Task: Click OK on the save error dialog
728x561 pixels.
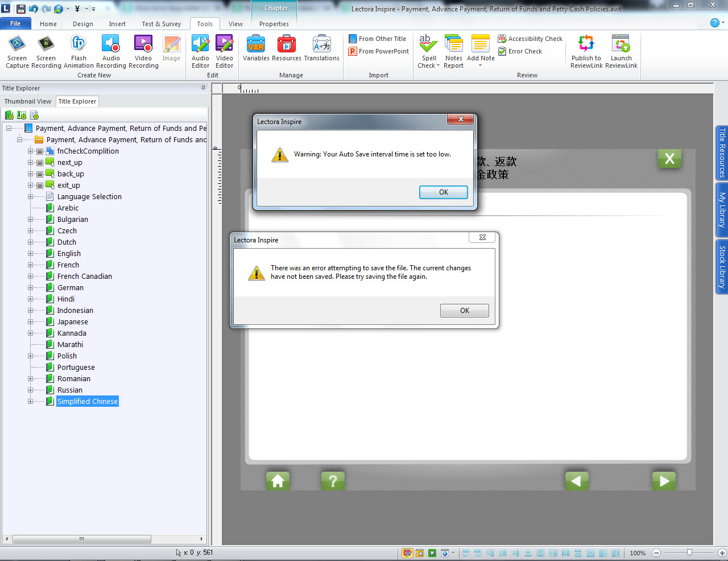Action: point(465,311)
